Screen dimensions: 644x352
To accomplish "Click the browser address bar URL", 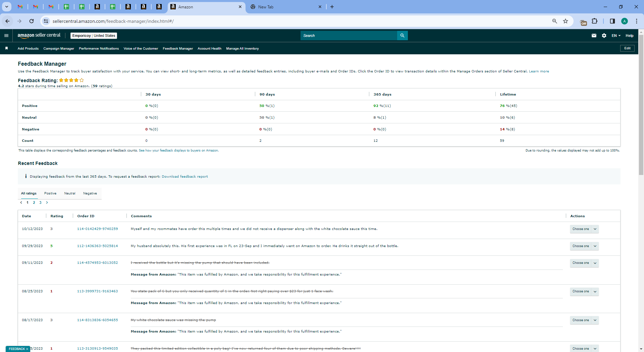I will (x=113, y=21).
